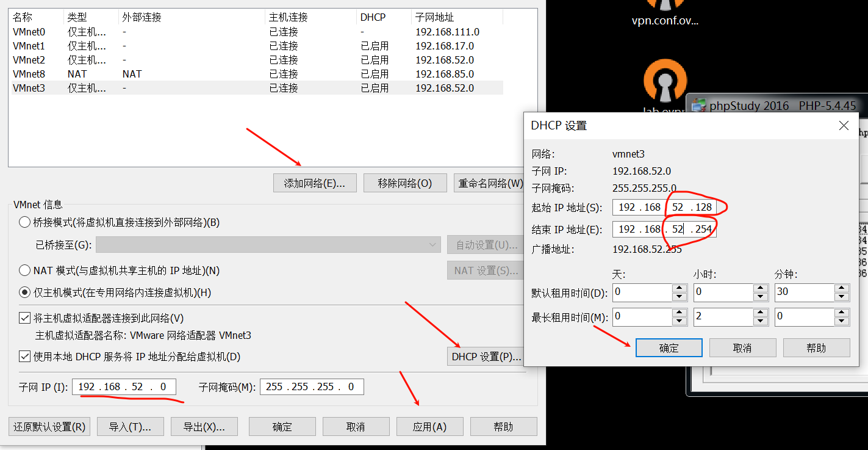The height and width of the screenshot is (450, 868).
Task: Click 取消 in DHCP 设置 dialog
Action: pos(743,348)
